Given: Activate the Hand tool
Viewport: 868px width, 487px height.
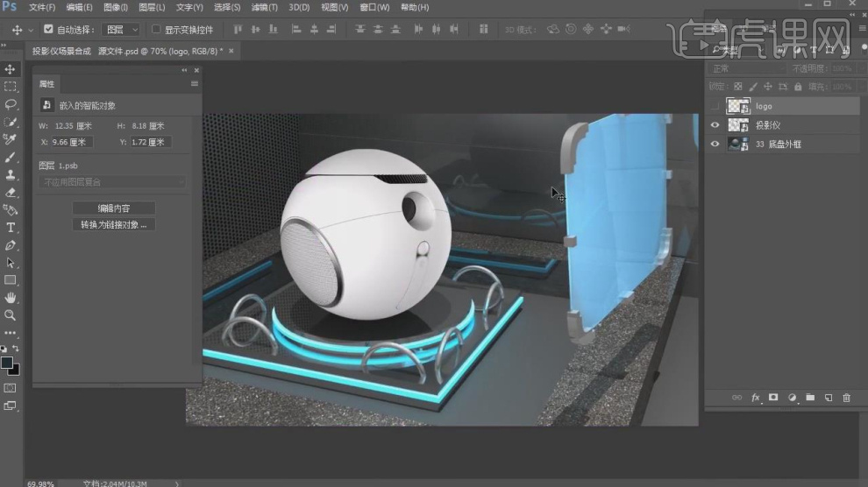Looking at the screenshot, I should click(11, 298).
